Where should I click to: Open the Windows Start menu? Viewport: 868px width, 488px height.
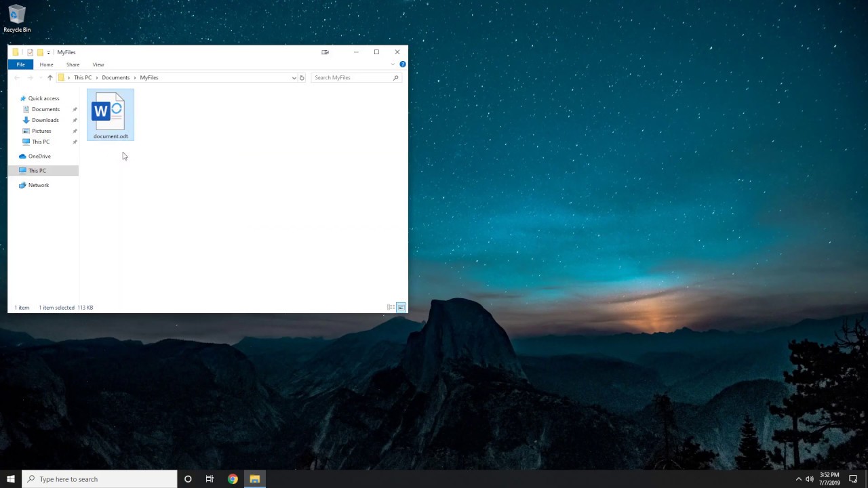tap(11, 479)
